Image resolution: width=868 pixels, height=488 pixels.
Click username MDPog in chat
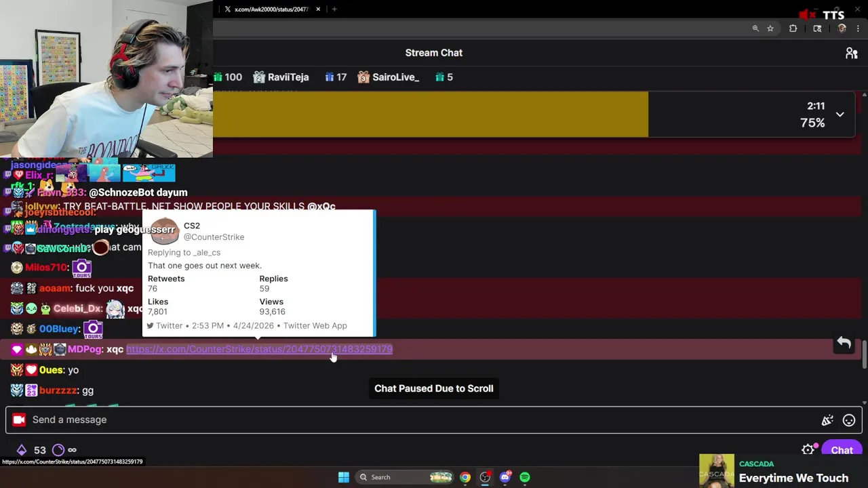(85, 349)
